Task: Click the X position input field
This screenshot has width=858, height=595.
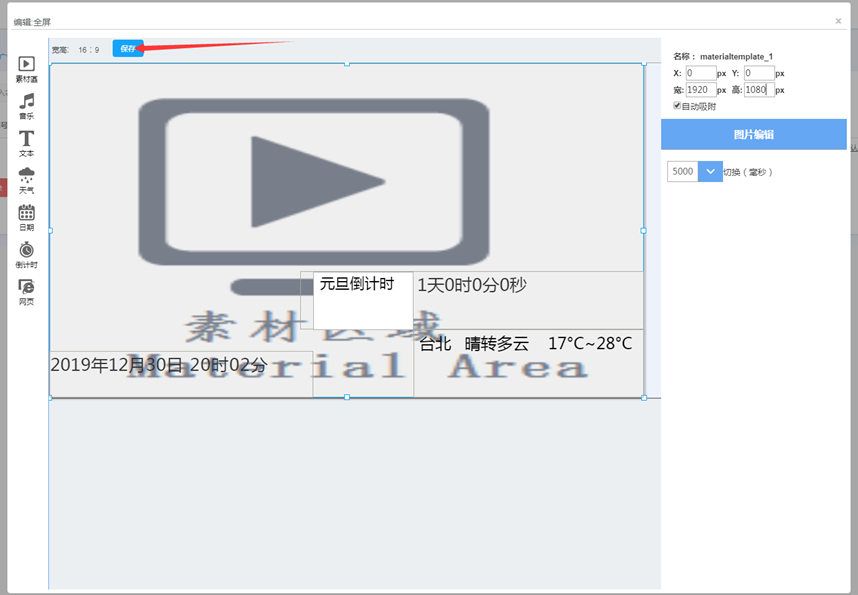Action: (x=700, y=73)
